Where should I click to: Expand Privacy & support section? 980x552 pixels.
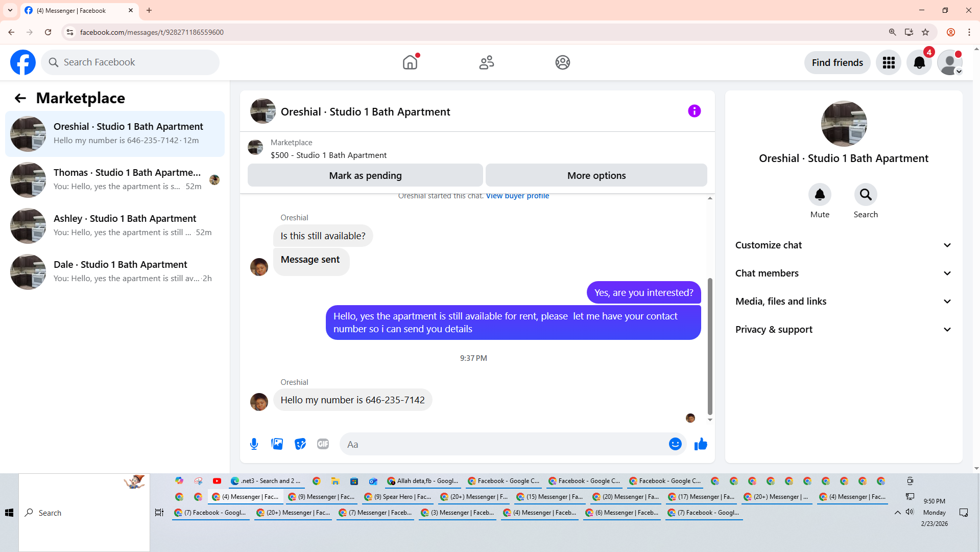click(844, 330)
